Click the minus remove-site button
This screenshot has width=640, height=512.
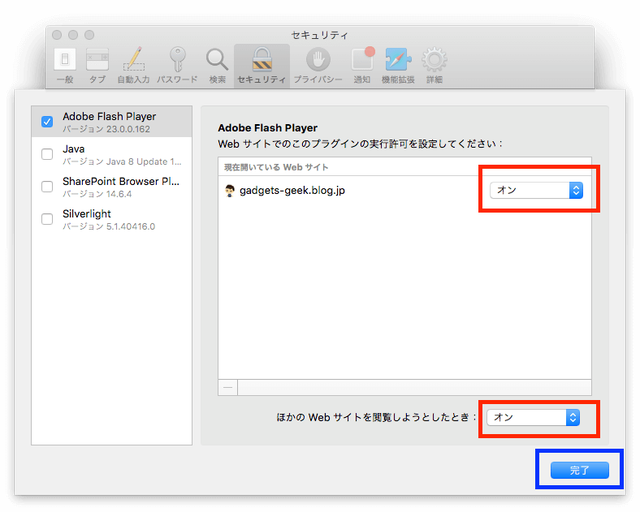[x=228, y=387]
